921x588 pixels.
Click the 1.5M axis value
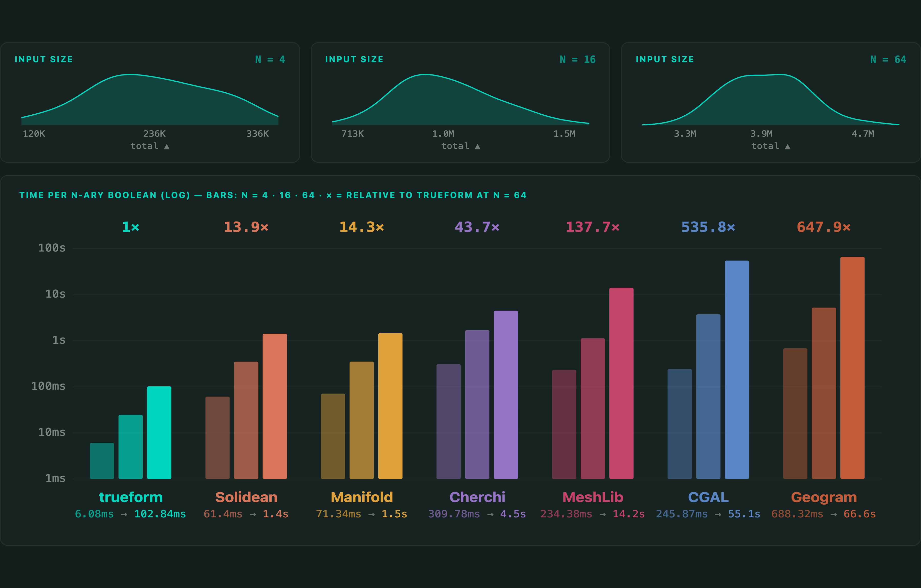(564, 134)
